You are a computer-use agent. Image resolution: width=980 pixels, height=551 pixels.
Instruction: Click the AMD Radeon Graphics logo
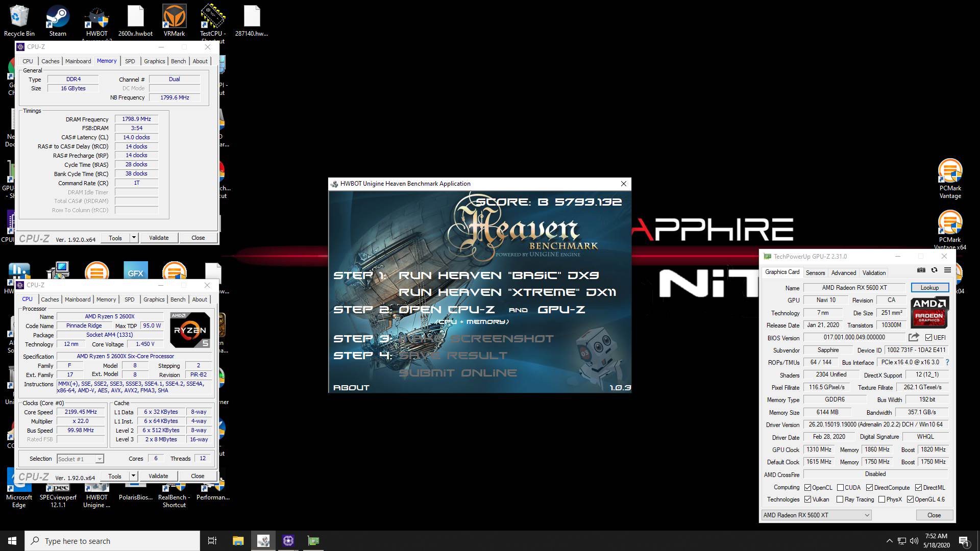pos(929,312)
